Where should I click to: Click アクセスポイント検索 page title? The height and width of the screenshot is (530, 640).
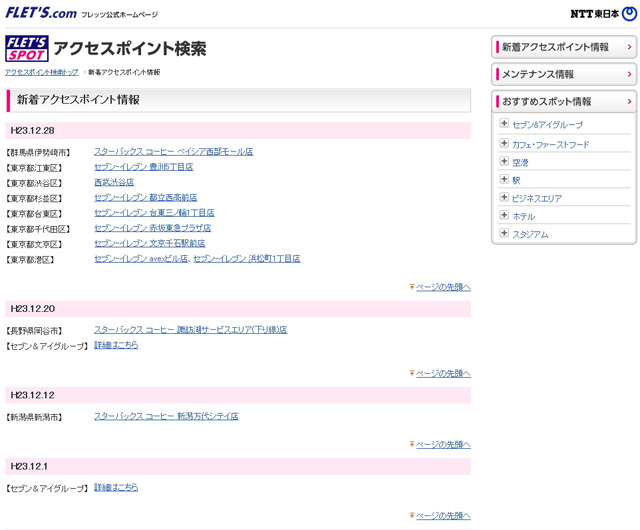click(130, 48)
